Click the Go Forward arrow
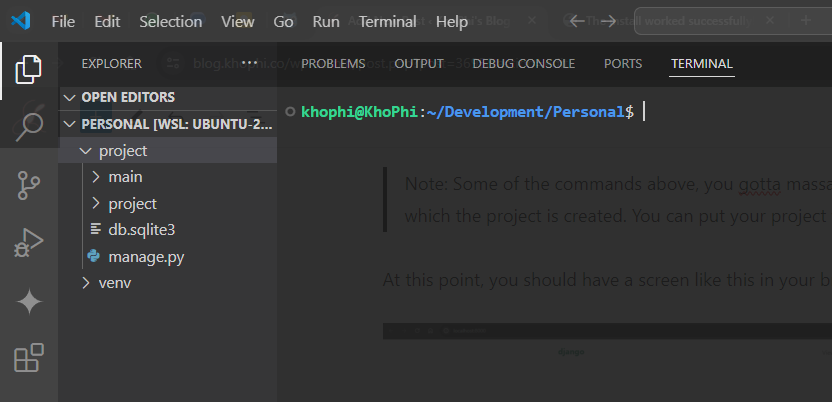Image resolution: width=832 pixels, height=402 pixels. pyautogui.click(x=609, y=21)
